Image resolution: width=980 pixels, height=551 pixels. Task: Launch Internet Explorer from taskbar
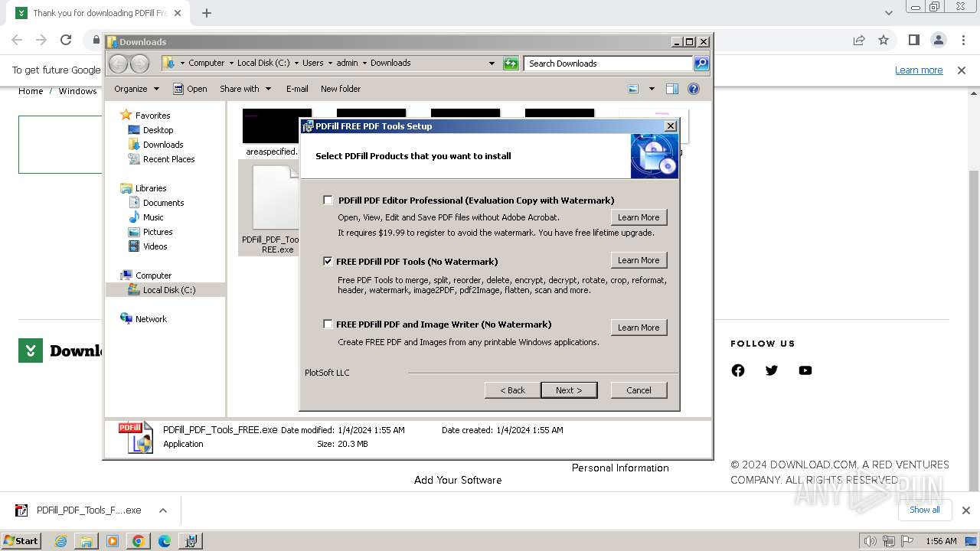[60, 541]
